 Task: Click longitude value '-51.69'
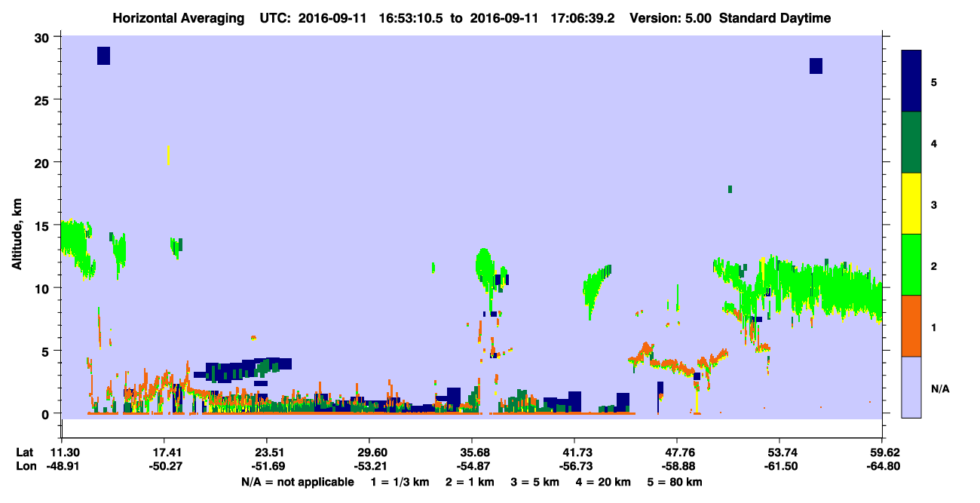(x=267, y=467)
